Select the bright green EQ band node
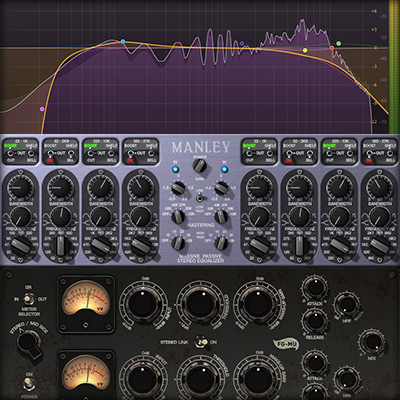 [x=339, y=43]
